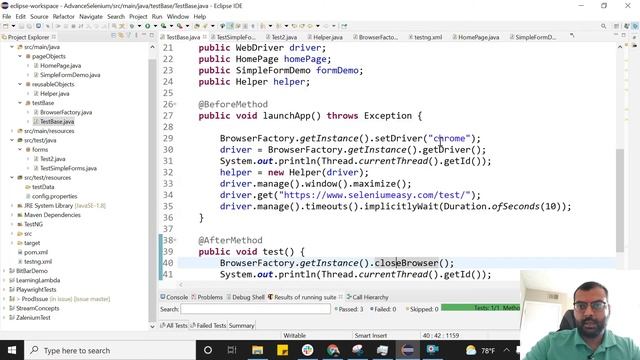This screenshot has width=640, height=360.
Task: Collapse the reusableObjects package
Action: pos(20,84)
